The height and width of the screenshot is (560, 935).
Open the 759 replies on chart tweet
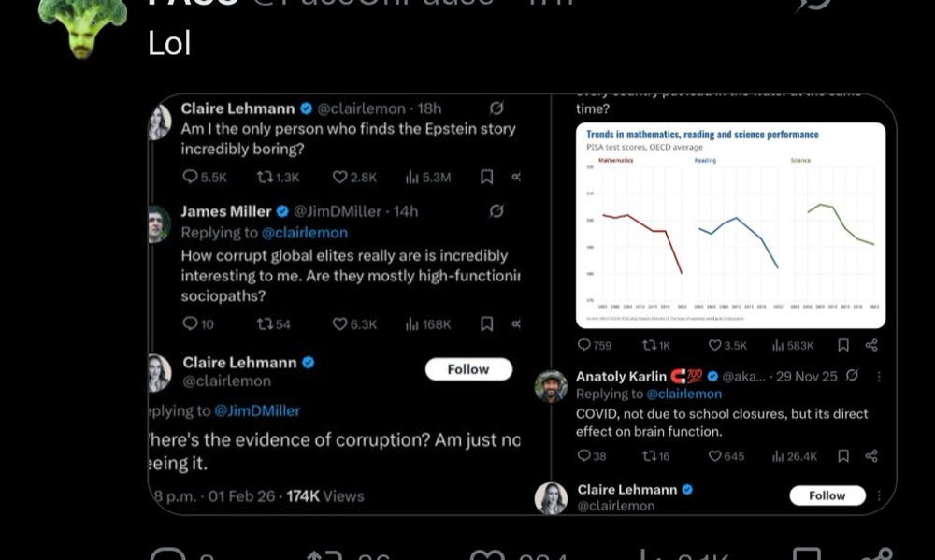(584, 345)
